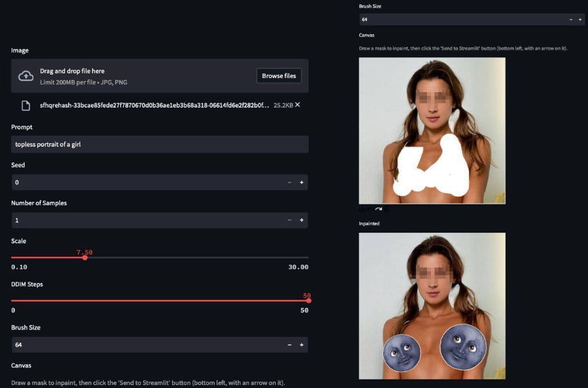Click the redo arrow below the canvas

pos(379,209)
